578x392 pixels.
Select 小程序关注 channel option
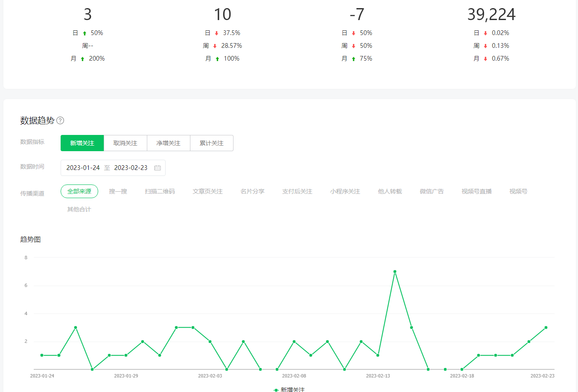pyautogui.click(x=345, y=191)
